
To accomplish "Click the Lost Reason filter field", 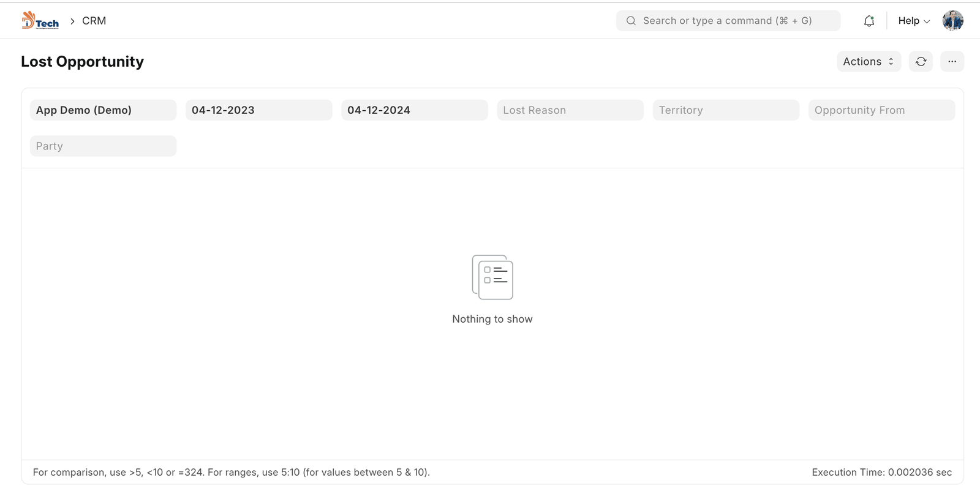I will (570, 110).
